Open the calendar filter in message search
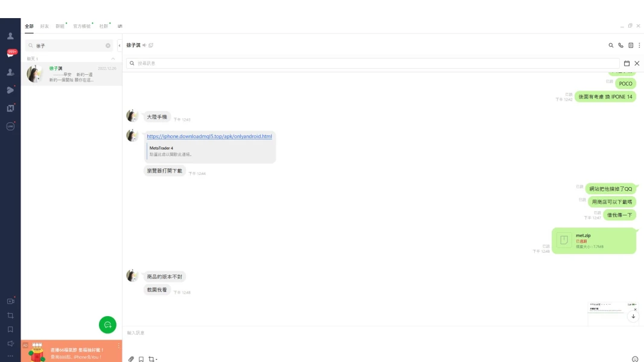This screenshot has width=644, height=362. (x=628, y=63)
